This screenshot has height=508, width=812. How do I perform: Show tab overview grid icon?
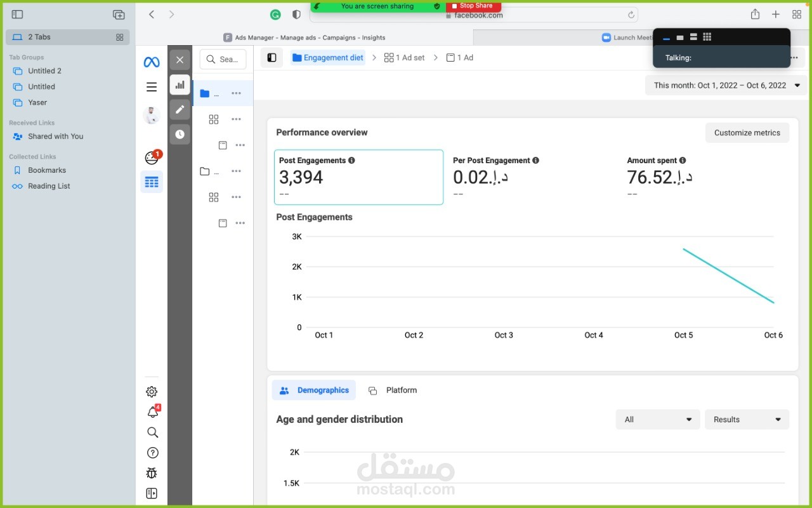pyautogui.click(x=797, y=14)
